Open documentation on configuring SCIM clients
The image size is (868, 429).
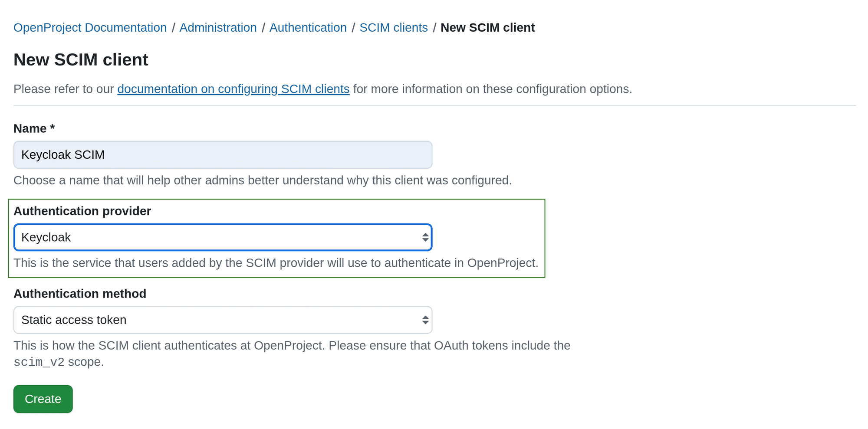233,89
